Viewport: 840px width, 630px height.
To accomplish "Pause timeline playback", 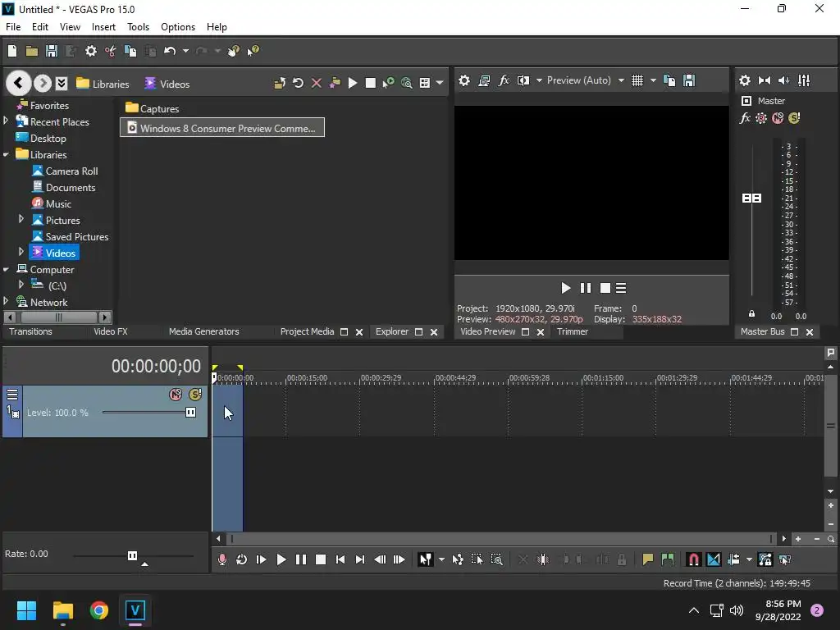I will click(x=301, y=559).
